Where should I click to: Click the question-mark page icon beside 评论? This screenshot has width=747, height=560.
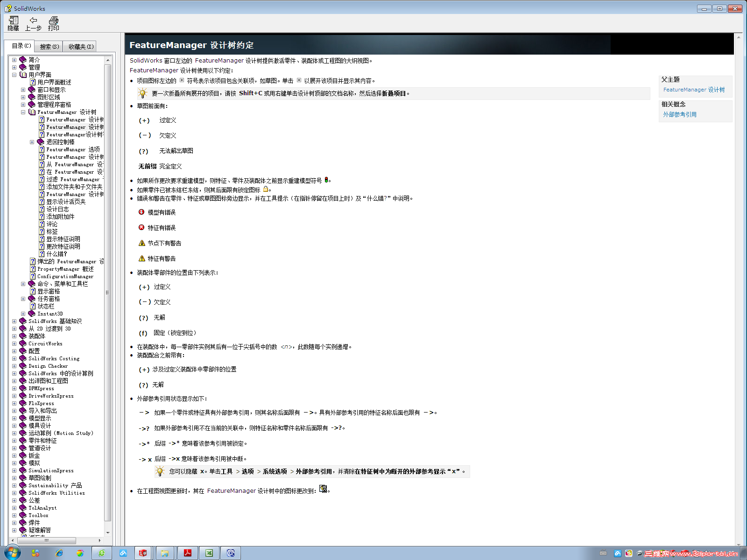(42, 224)
